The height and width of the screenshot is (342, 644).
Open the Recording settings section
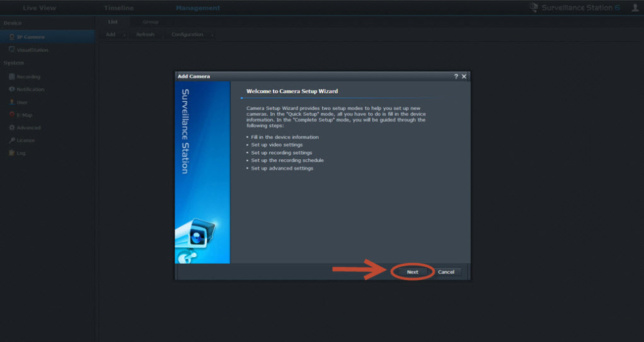(28, 76)
